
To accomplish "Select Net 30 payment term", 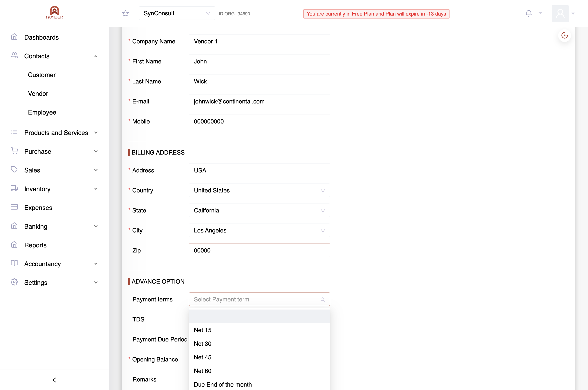I will 259,344.
